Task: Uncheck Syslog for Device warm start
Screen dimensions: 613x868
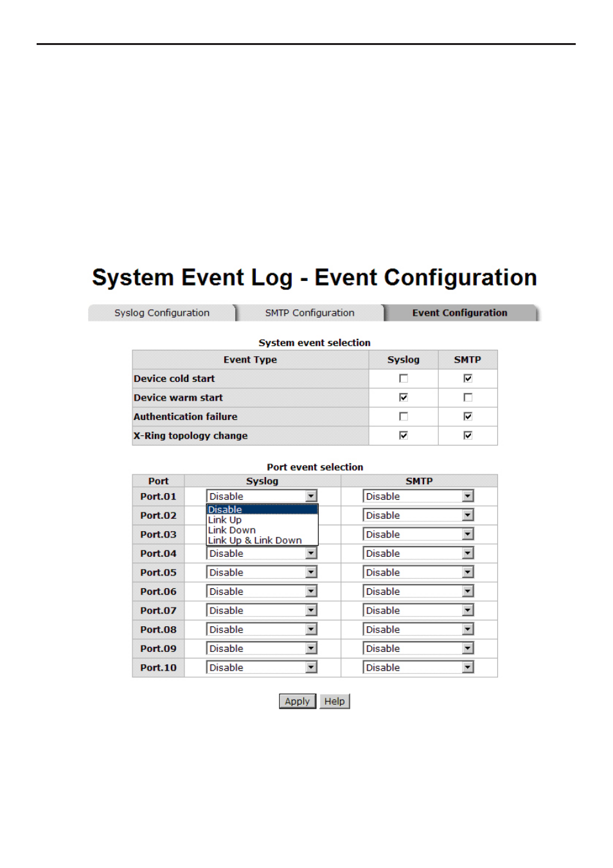Action: (404, 397)
